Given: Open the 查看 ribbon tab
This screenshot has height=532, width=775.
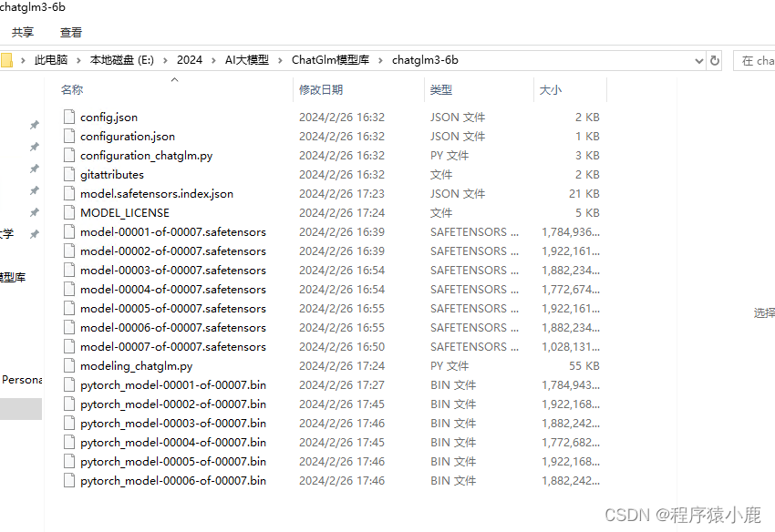Looking at the screenshot, I should click(71, 33).
